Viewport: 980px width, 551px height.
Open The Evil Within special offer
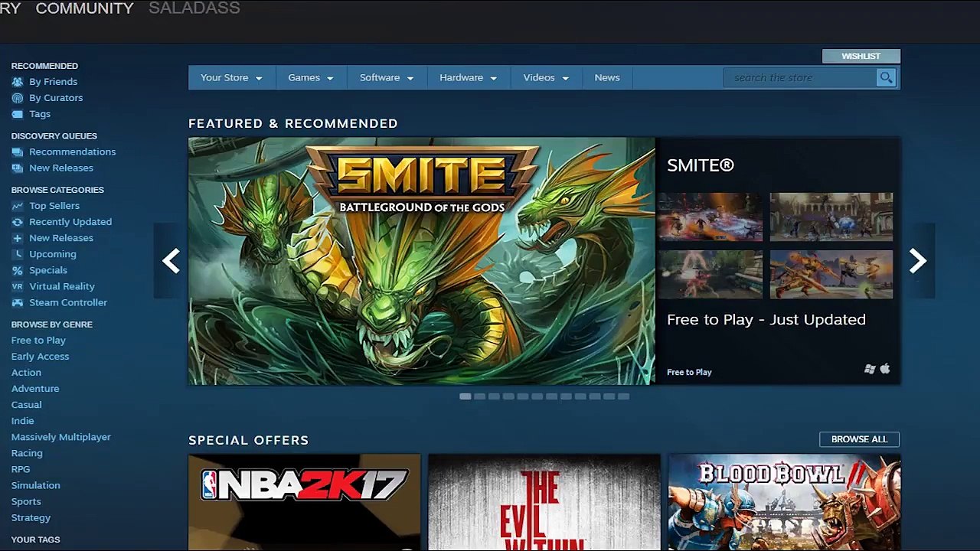point(544,502)
